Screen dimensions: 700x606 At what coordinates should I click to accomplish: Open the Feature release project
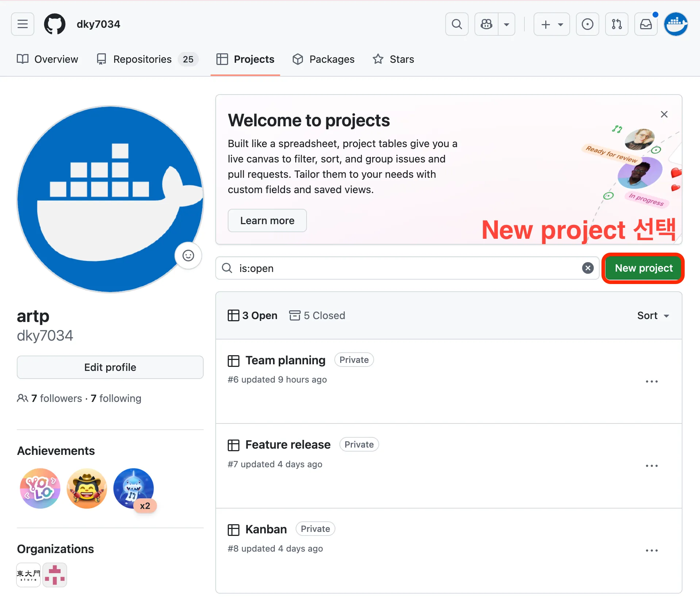(x=288, y=445)
